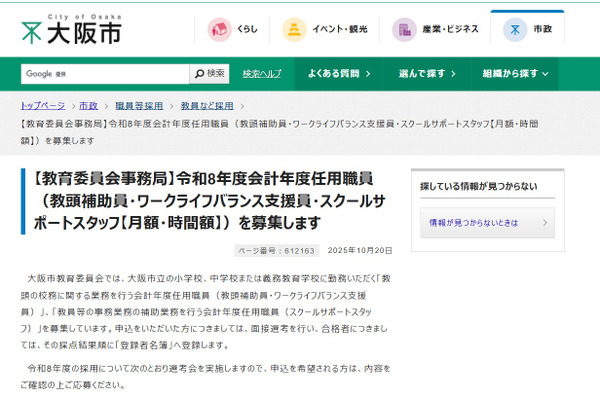
Task: Click the Osaka City logo
Action: (72, 29)
